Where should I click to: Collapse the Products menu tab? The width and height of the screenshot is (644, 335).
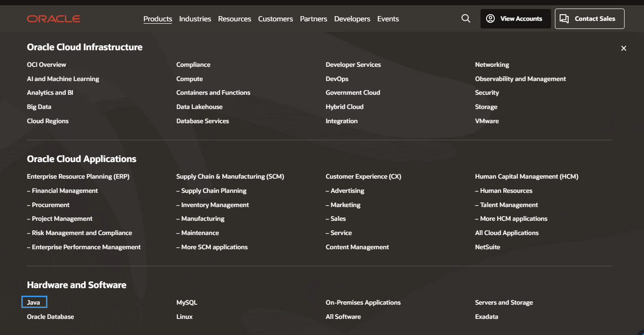tap(158, 19)
